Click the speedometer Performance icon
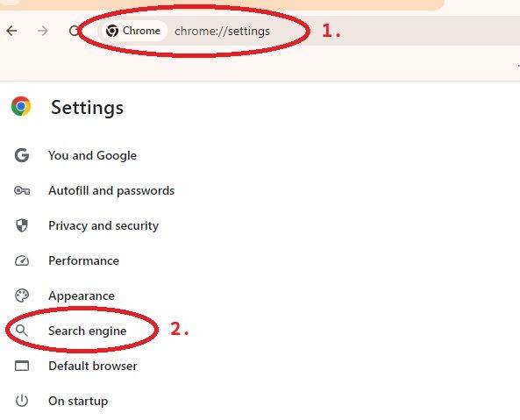520x420 pixels. pyautogui.click(x=22, y=260)
